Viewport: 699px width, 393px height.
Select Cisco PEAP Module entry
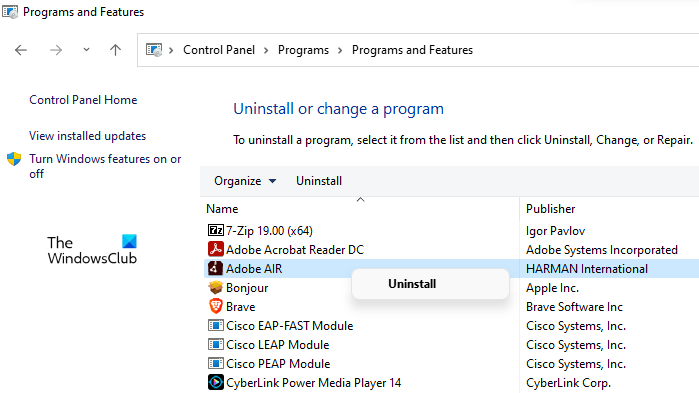(278, 364)
